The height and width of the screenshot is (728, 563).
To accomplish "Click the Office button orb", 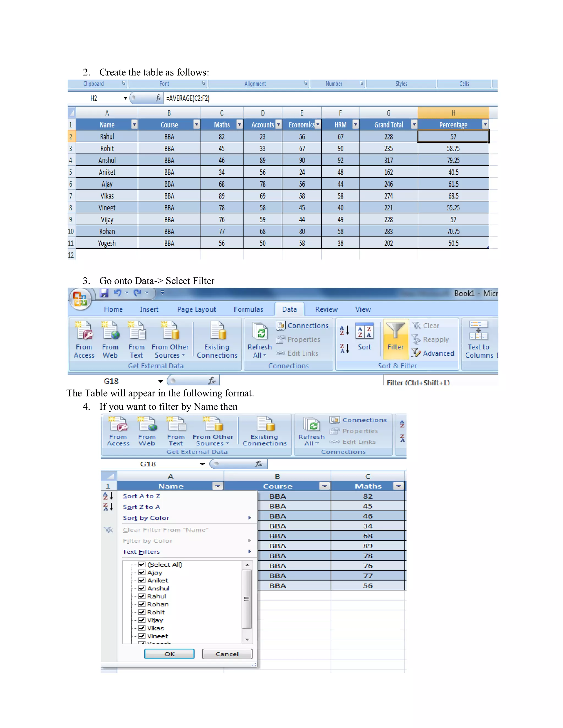I will point(80,298).
